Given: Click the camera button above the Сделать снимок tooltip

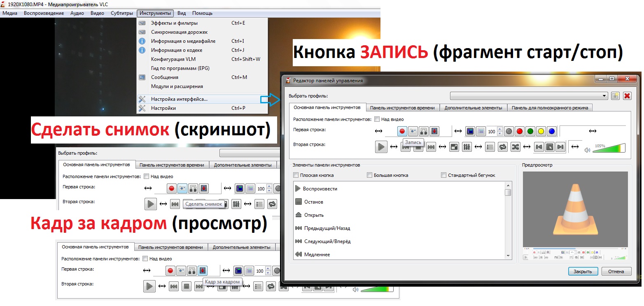Looking at the screenshot, I should (182, 189).
